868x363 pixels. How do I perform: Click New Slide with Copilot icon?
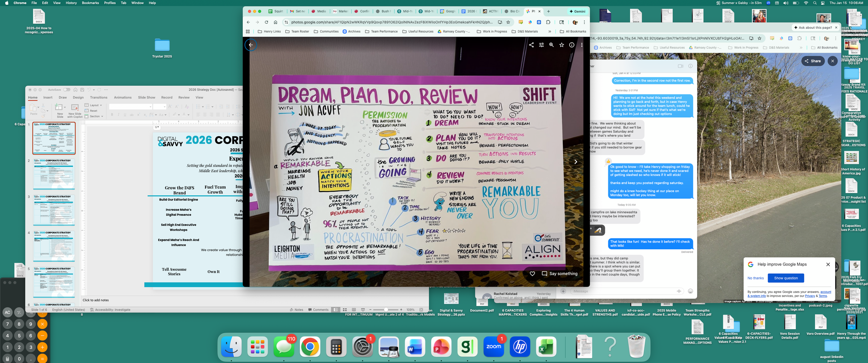point(75,110)
